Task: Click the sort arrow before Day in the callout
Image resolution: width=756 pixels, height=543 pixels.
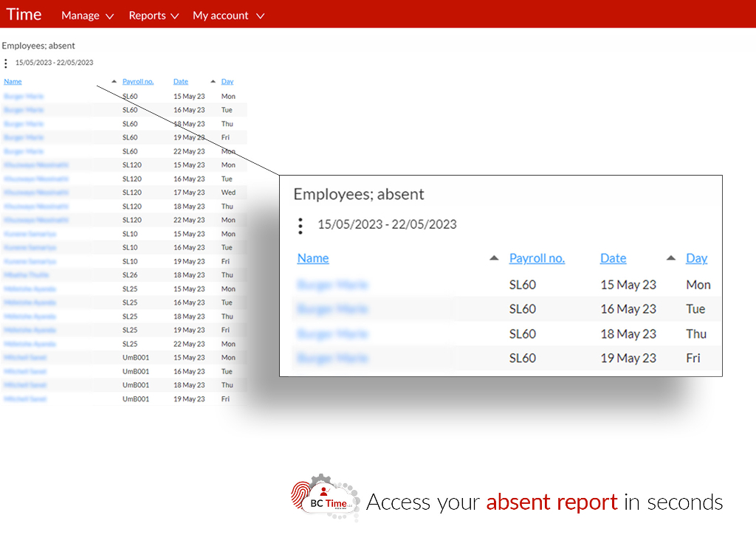Action: 671,257
